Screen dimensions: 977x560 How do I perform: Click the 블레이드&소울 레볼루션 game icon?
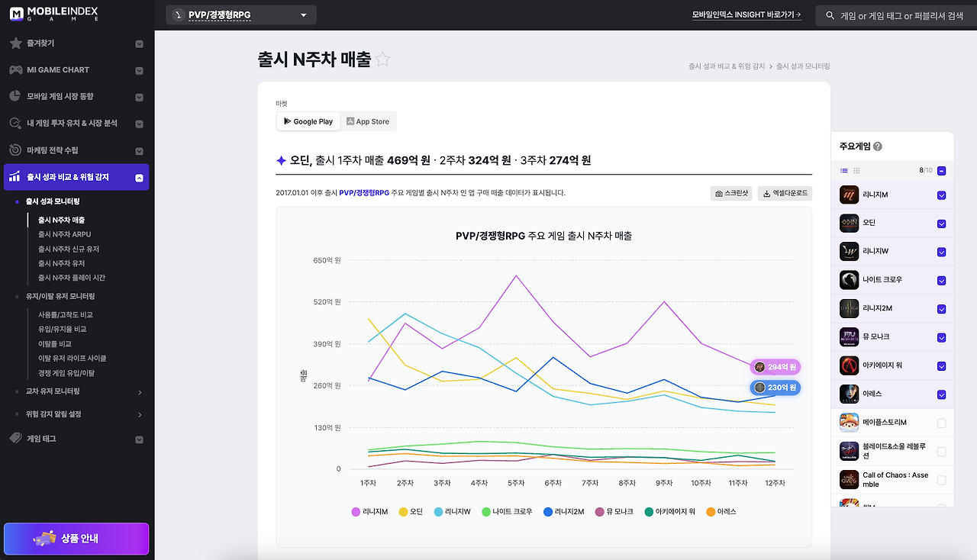click(x=849, y=451)
